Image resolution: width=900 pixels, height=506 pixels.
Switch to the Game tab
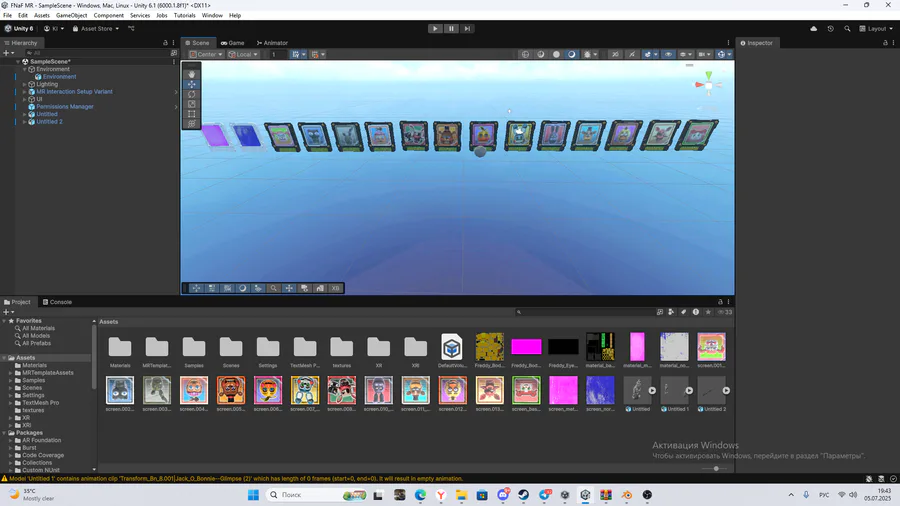(x=232, y=43)
